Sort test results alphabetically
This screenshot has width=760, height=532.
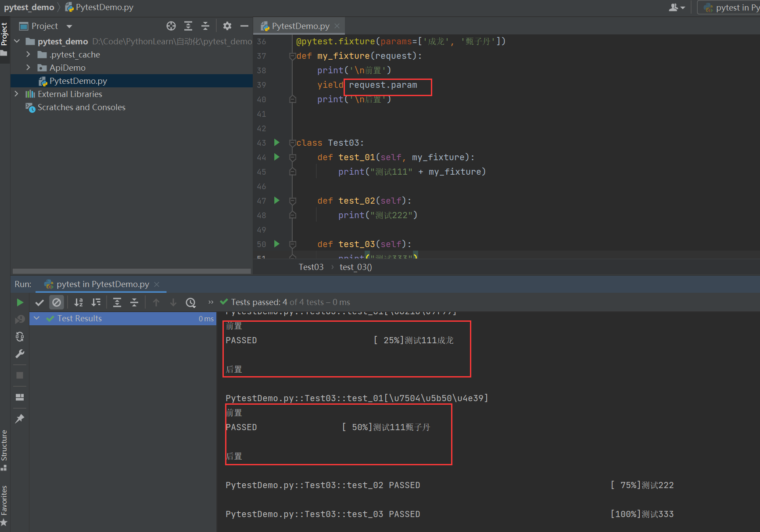79,302
